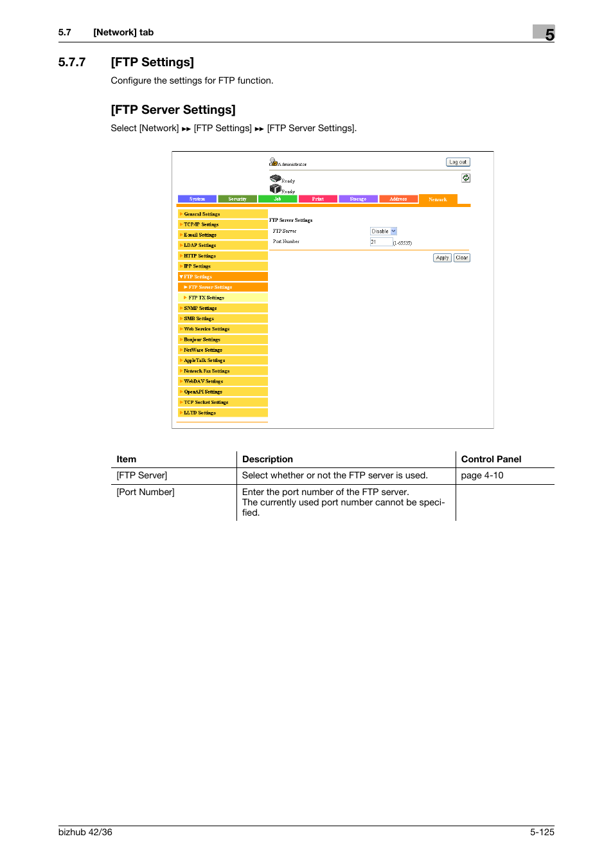
Task: Expand HTTP Settings in the sidebar
Action: point(223,256)
